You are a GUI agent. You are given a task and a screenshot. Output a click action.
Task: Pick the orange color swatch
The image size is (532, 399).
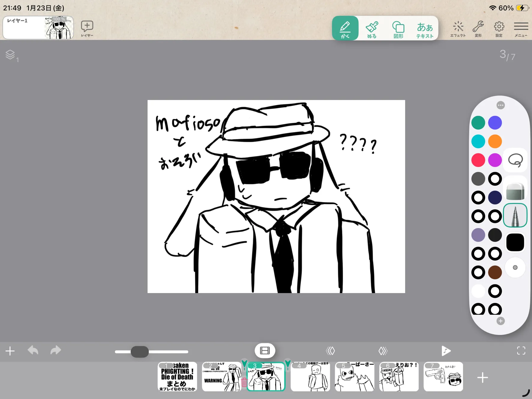click(x=495, y=141)
